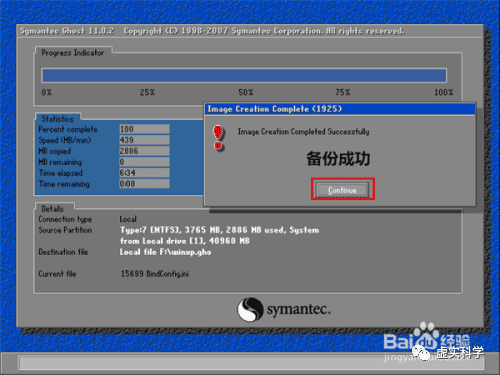Click the blue progress indicator bar
Image resolution: width=500 pixels, height=375 pixels.
pyautogui.click(x=244, y=75)
